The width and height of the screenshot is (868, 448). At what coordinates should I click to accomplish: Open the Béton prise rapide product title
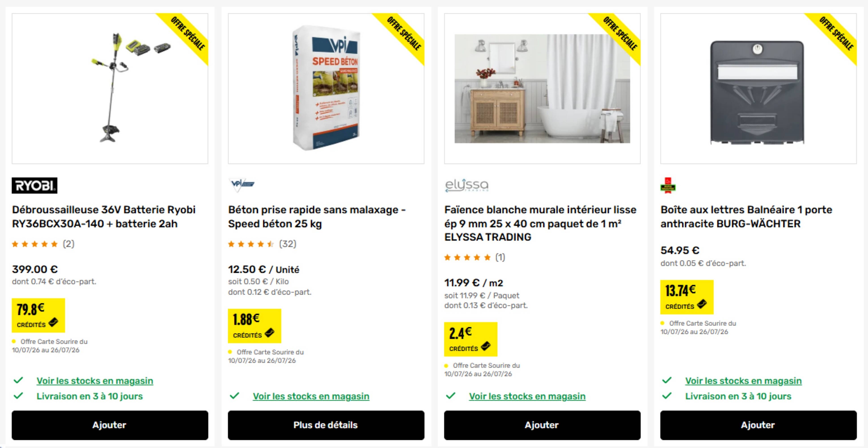coord(317,217)
